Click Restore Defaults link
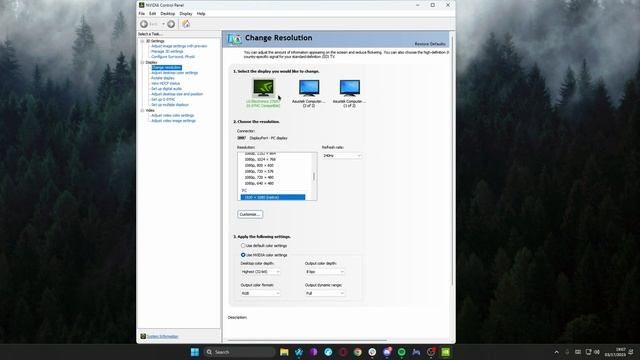The height and width of the screenshot is (360, 640). pos(430,44)
